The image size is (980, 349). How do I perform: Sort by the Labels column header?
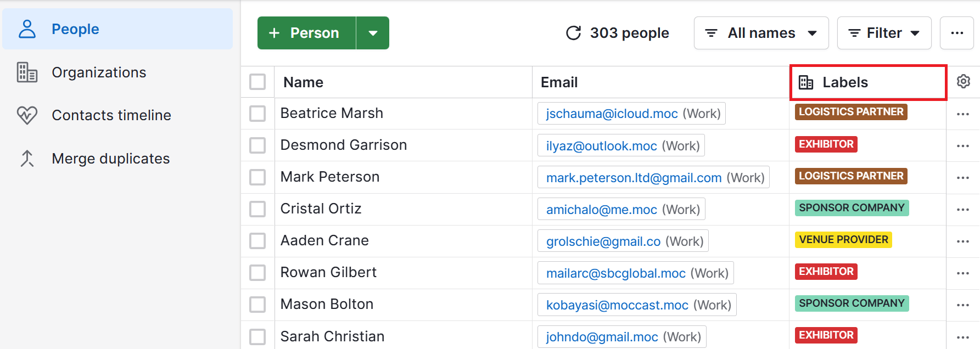868,82
